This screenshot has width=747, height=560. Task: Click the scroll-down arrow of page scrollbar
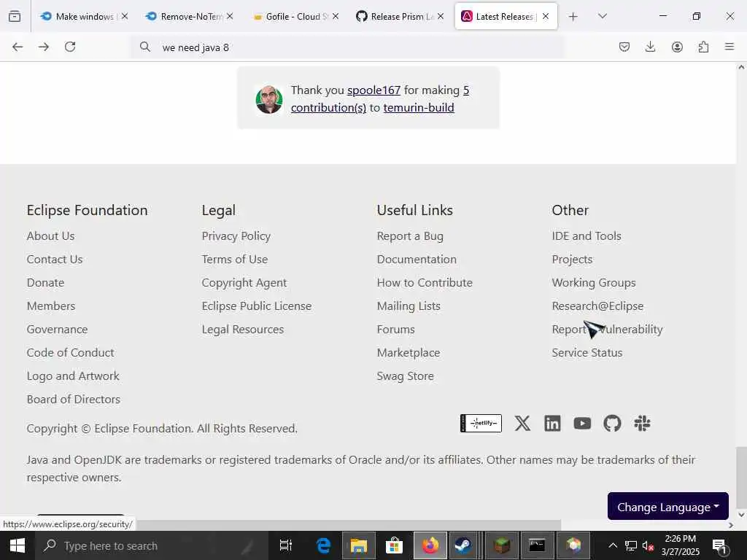(741, 514)
